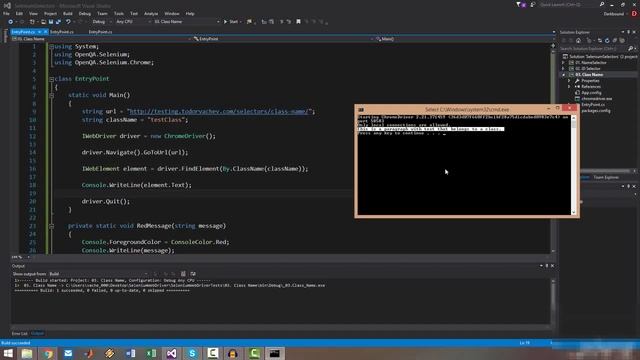Open Mail app from the taskbar
The image size is (640, 360).
coord(68,353)
